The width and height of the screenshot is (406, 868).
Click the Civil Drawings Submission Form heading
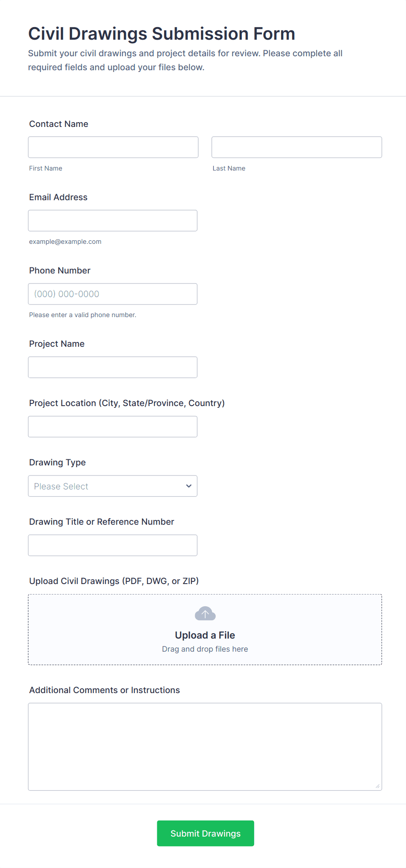click(162, 34)
